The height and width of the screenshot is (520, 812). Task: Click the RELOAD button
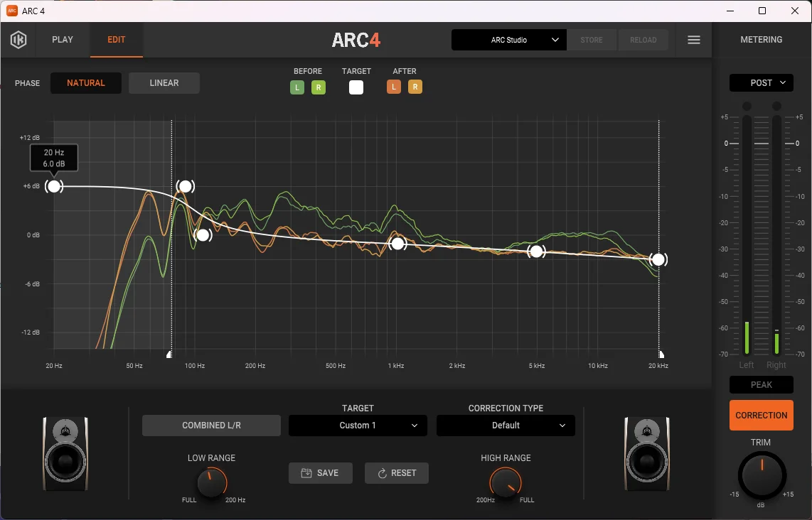pos(643,40)
